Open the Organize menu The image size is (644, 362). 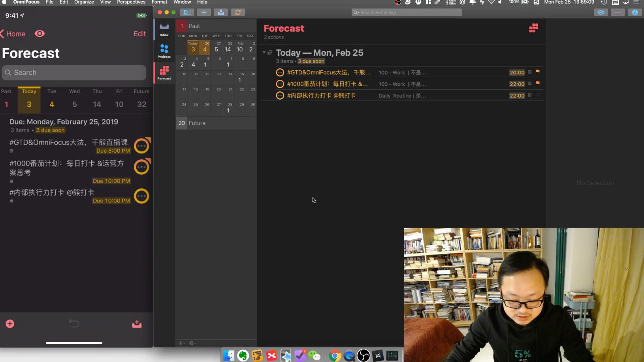(84, 2)
